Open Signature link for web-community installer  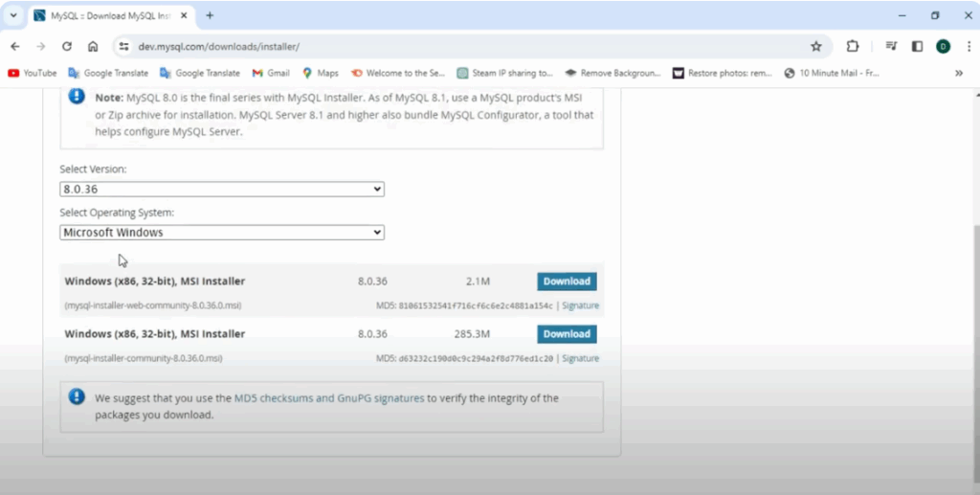(x=580, y=305)
